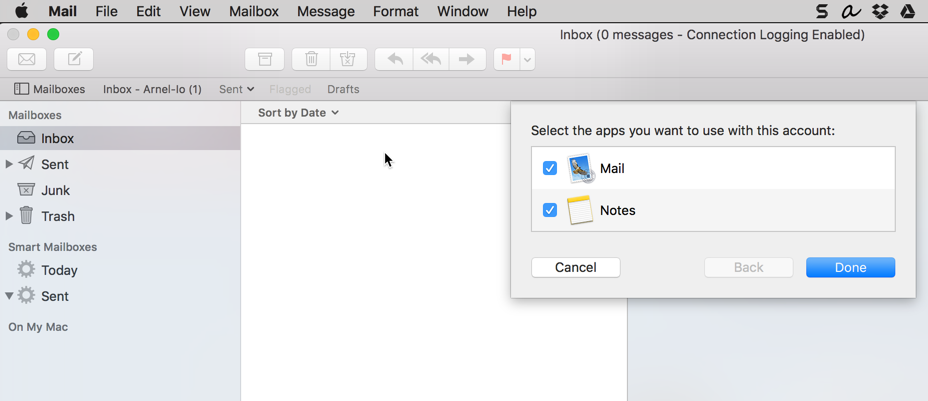
Task: Click the Mail app icon in the list
Action: click(x=581, y=169)
